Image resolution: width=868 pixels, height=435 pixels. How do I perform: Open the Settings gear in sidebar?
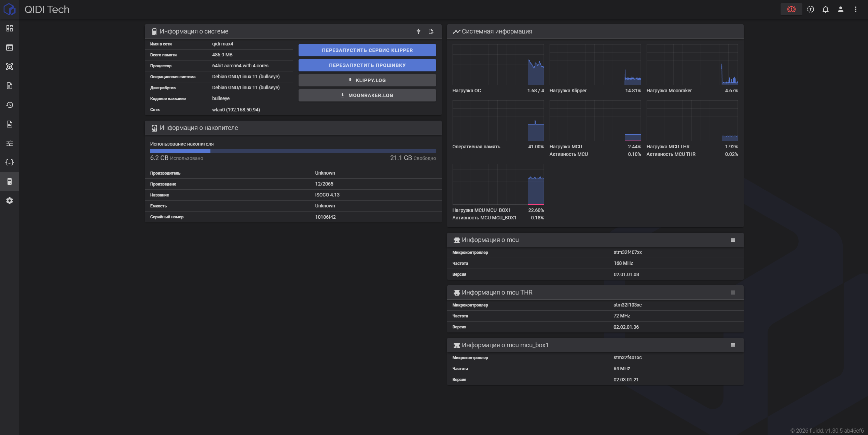[x=10, y=201]
